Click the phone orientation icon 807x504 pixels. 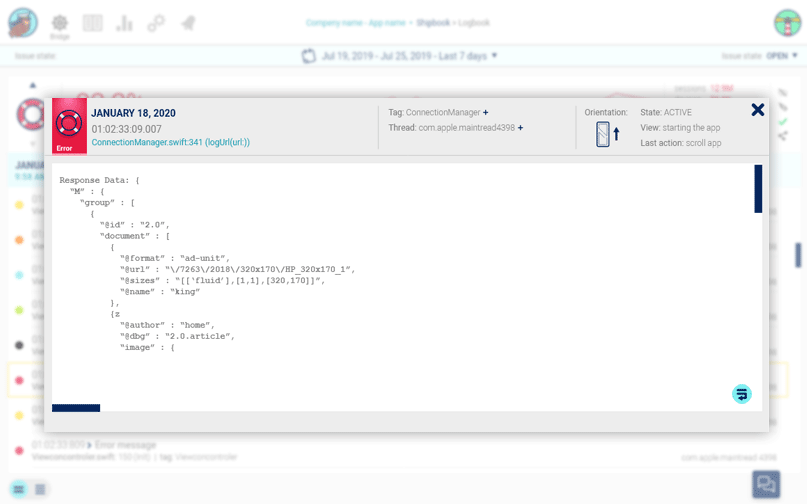tap(603, 134)
